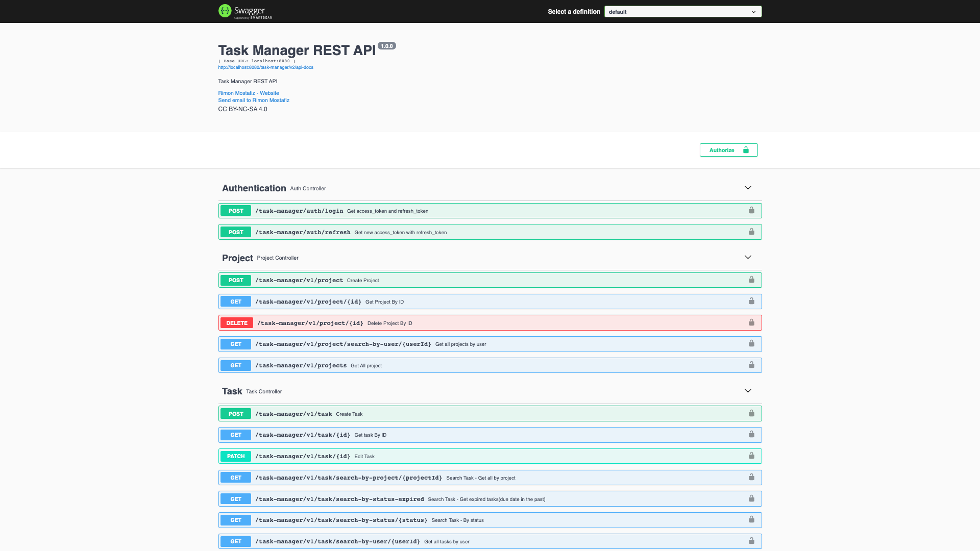Screen dimensions: 980x551
Task: Click the Authentication section heading
Action: (x=254, y=188)
